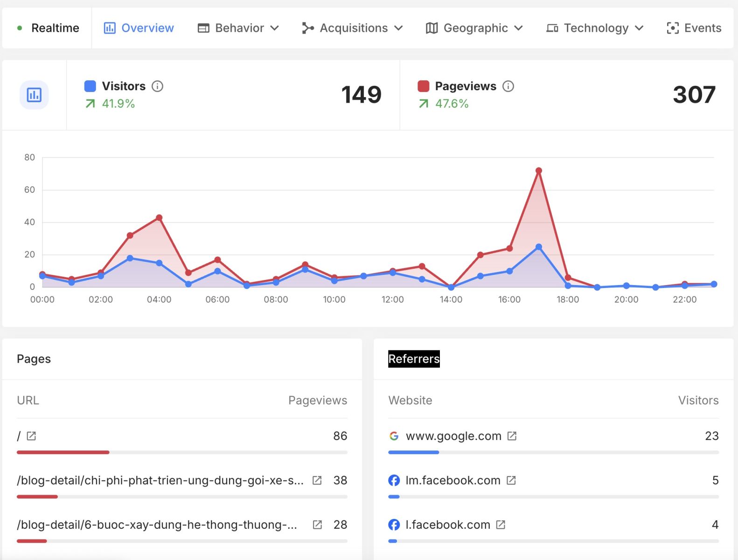Expand the Geographic dropdown menu
The image size is (738, 560).
tap(474, 28)
